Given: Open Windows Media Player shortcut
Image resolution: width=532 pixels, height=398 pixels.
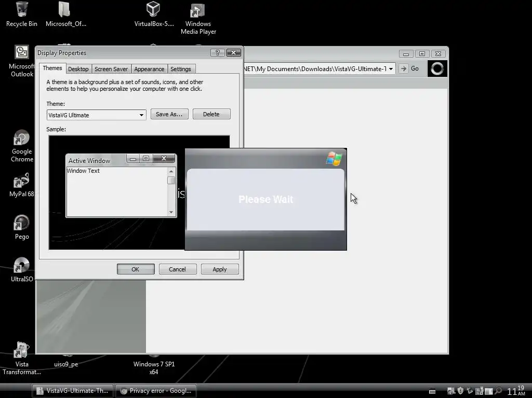Looking at the screenshot, I should (x=197, y=10).
